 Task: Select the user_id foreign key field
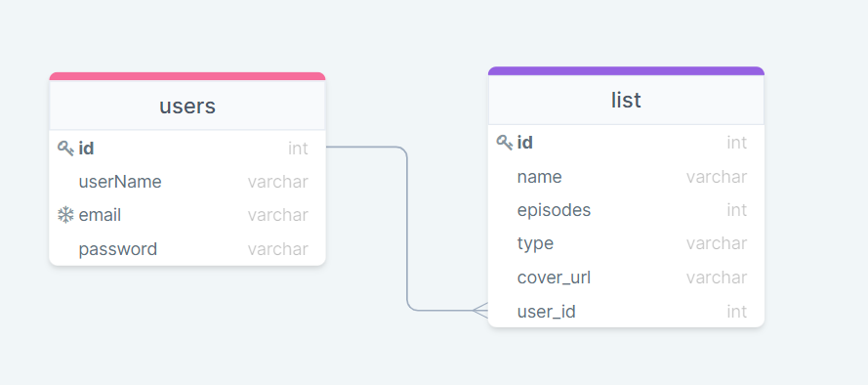(x=626, y=312)
